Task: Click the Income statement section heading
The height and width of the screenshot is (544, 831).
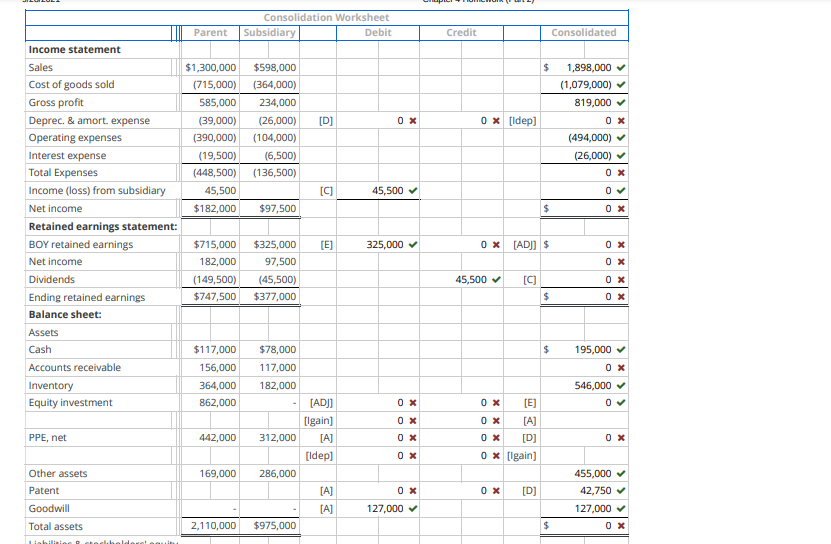Action: (x=75, y=49)
